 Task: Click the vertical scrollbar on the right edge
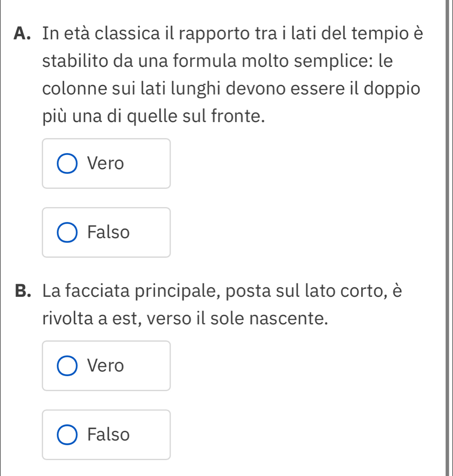tap(448, 238)
